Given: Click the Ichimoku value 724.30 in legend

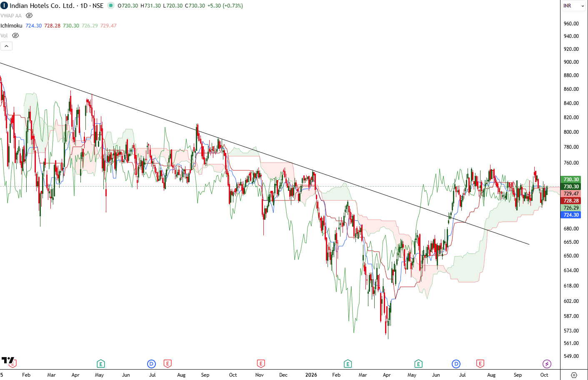Looking at the screenshot, I should pos(34,25).
